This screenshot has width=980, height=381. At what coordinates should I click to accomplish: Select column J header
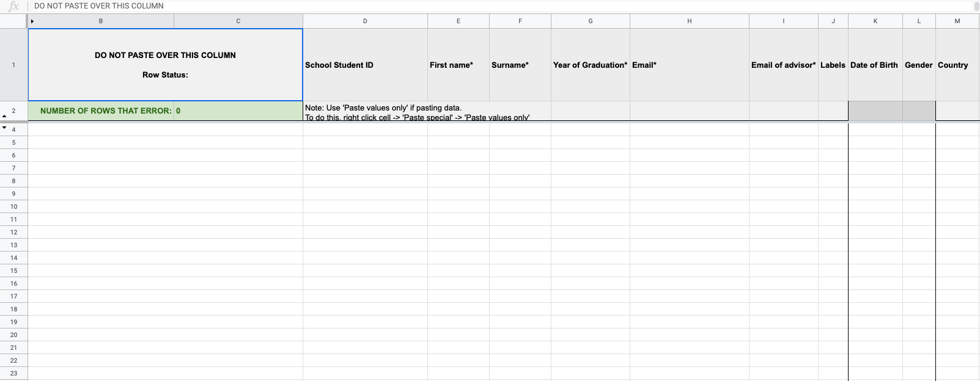coord(833,21)
